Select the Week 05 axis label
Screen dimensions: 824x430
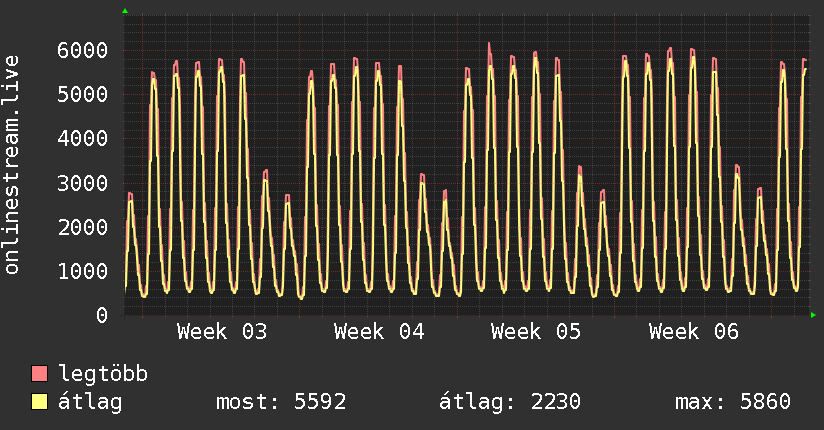click(x=536, y=332)
